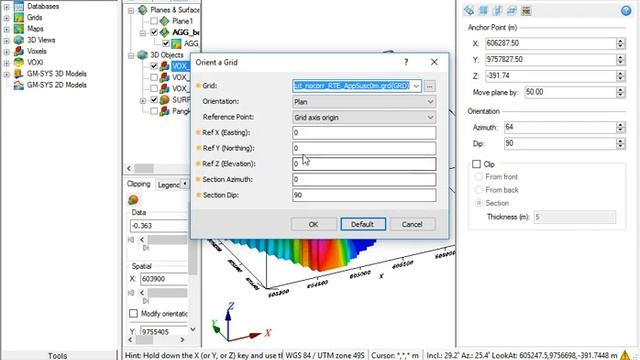Click the GM-SYS 3D Models icon
Image resolution: width=640 pixels, height=360 pixels.
(x=19, y=73)
